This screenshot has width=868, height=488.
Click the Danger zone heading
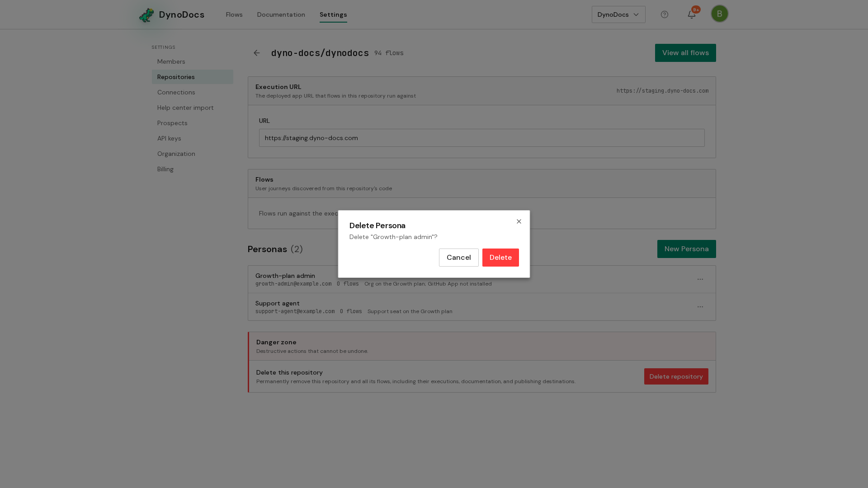click(276, 342)
